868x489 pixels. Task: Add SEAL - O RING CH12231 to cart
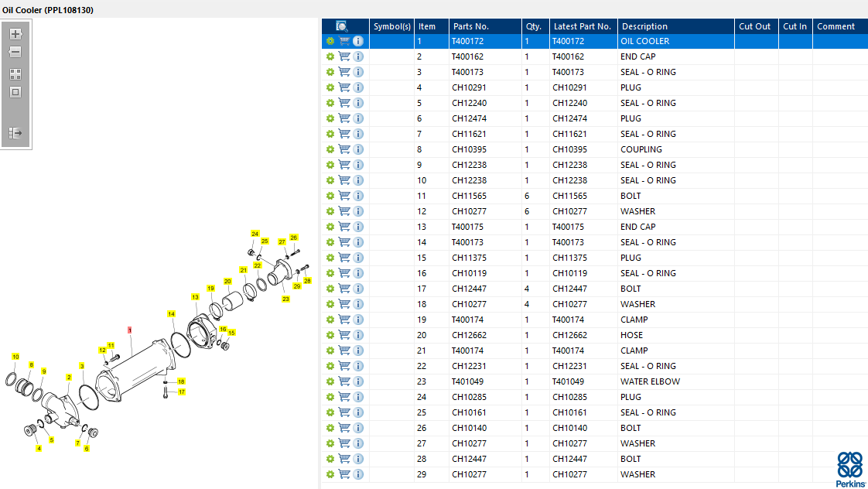point(344,366)
